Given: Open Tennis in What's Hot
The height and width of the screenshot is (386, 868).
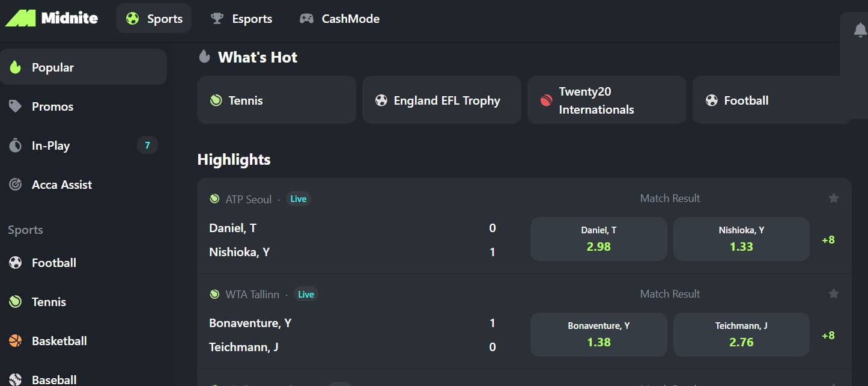Looking at the screenshot, I should [276, 100].
